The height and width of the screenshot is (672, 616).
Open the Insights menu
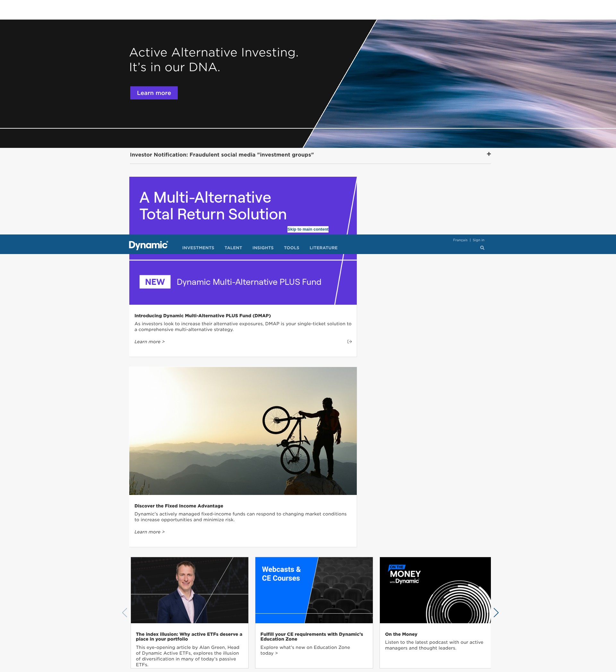pyautogui.click(x=263, y=248)
